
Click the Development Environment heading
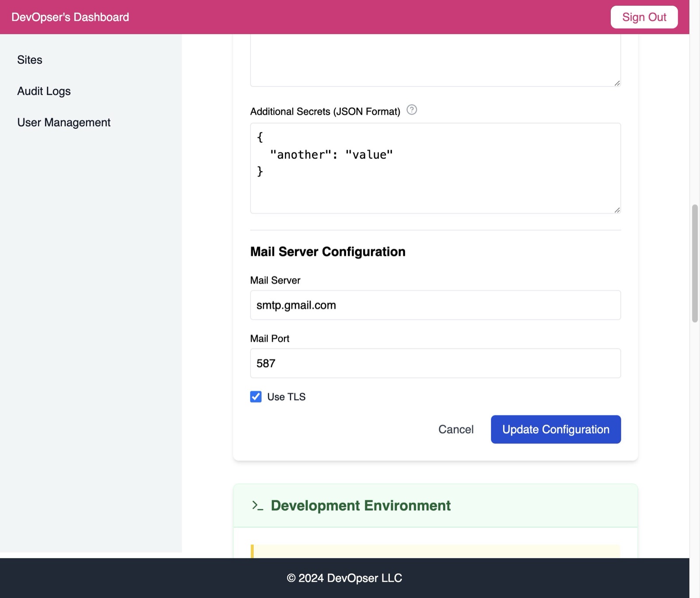click(x=360, y=506)
